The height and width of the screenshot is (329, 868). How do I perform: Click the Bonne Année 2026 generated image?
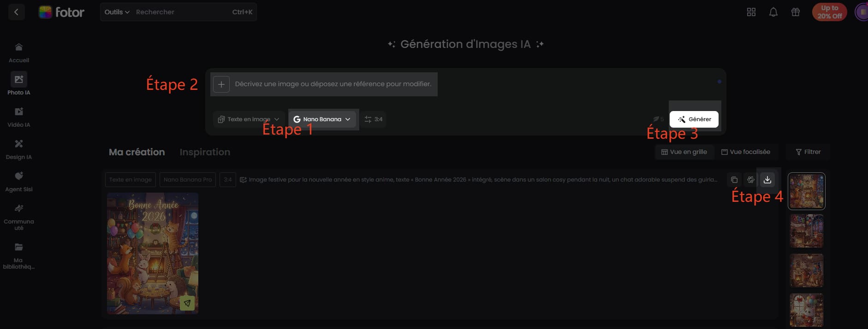(153, 253)
